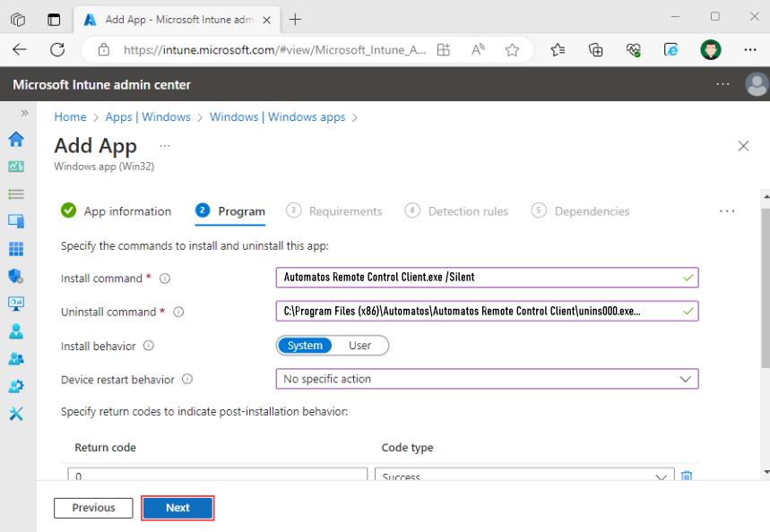The width and height of the screenshot is (770, 532).
Task: Go to Dependencies step
Action: (580, 211)
